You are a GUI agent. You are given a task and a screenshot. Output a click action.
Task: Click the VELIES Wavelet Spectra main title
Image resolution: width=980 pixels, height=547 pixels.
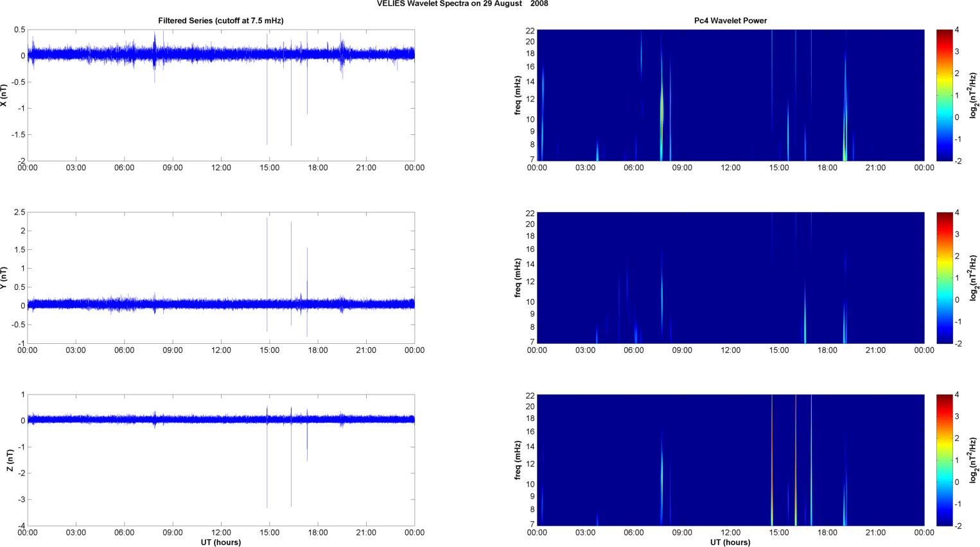462,4
